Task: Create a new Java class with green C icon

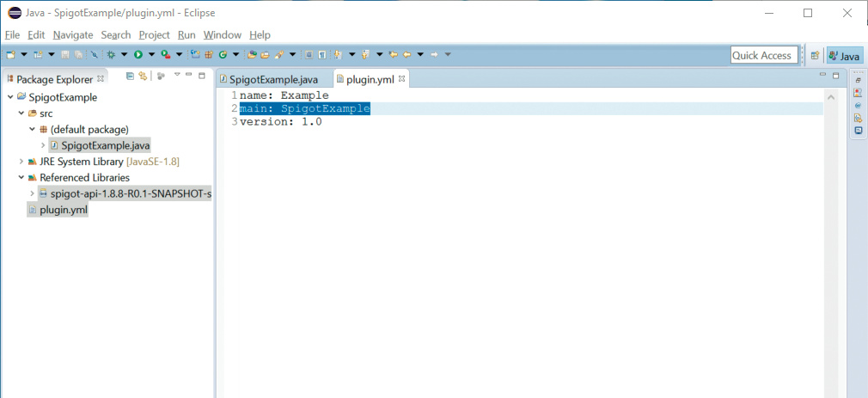Action: (223, 55)
